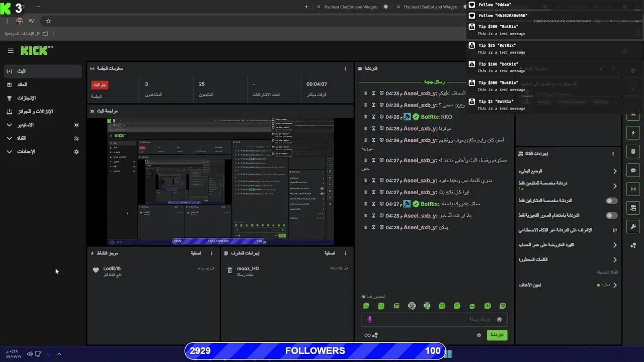Click the taskbar volume speaker icon
The height and width of the screenshot is (362, 644).
30,354
